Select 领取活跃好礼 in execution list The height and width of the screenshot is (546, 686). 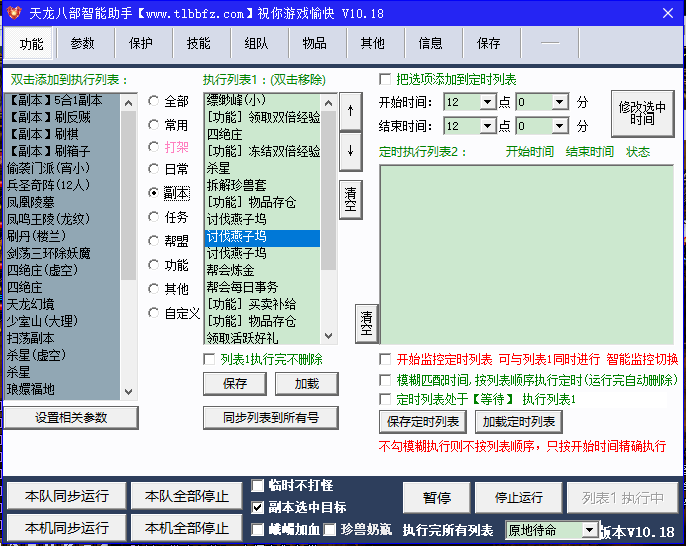pyautogui.click(x=262, y=338)
